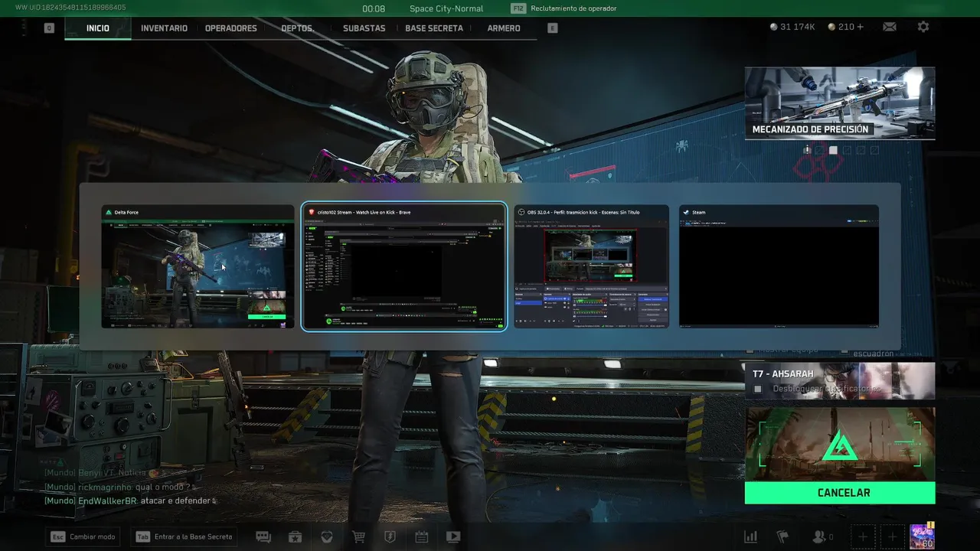Open the DEPTOS. tab
980x551 pixels.
(x=298, y=28)
